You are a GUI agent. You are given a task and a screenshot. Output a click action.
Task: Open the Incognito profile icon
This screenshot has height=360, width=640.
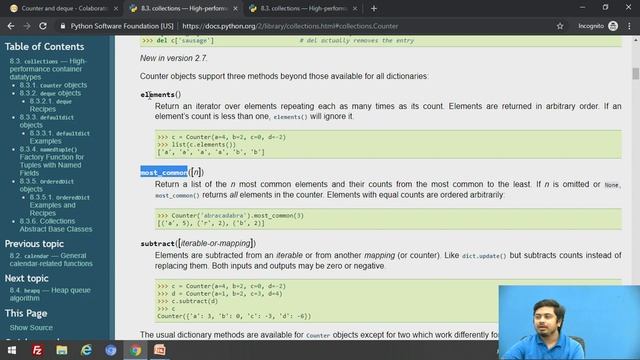click(x=613, y=26)
